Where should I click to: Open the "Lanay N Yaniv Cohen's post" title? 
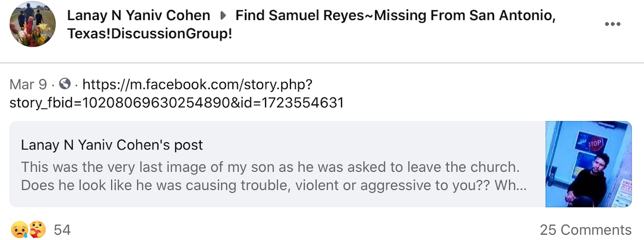pyautogui.click(x=112, y=145)
